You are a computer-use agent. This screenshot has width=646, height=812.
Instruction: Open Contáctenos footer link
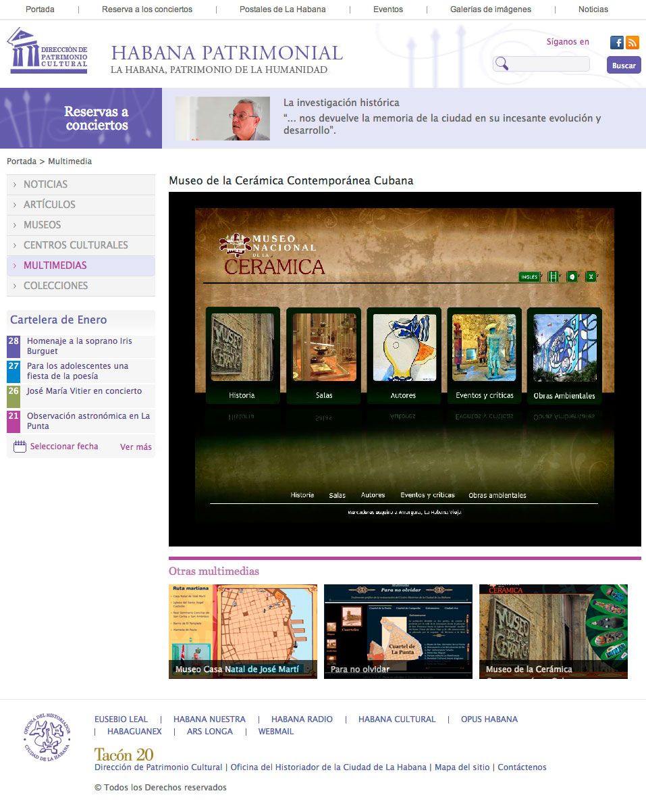(522, 767)
